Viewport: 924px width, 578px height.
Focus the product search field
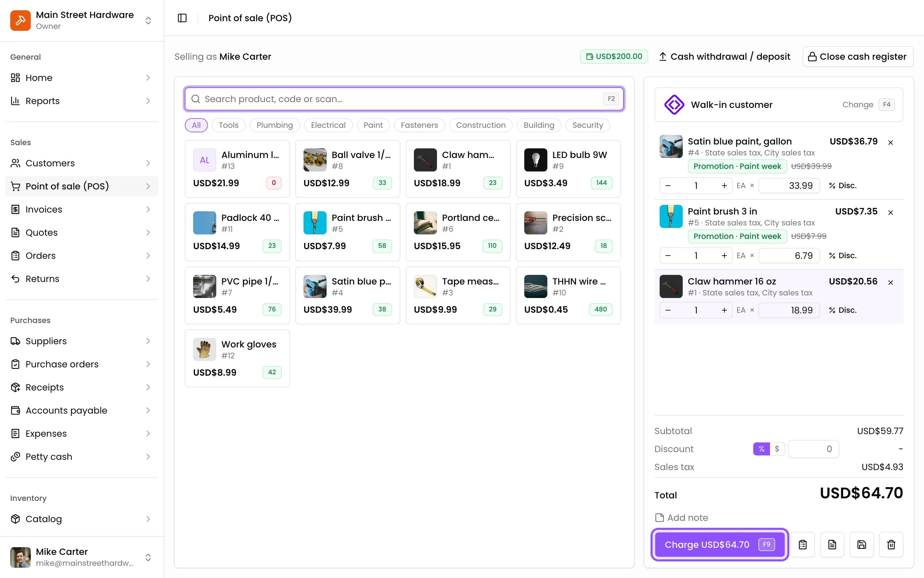tap(404, 99)
